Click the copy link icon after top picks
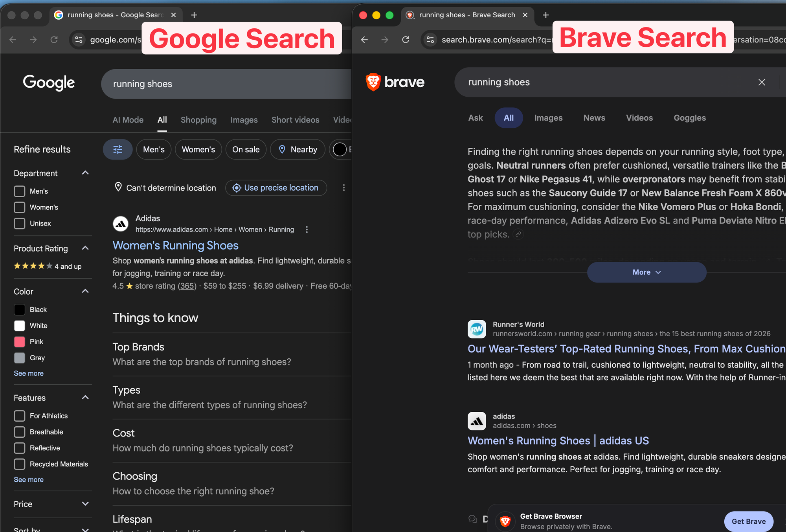This screenshot has height=532, width=786. [x=518, y=235]
